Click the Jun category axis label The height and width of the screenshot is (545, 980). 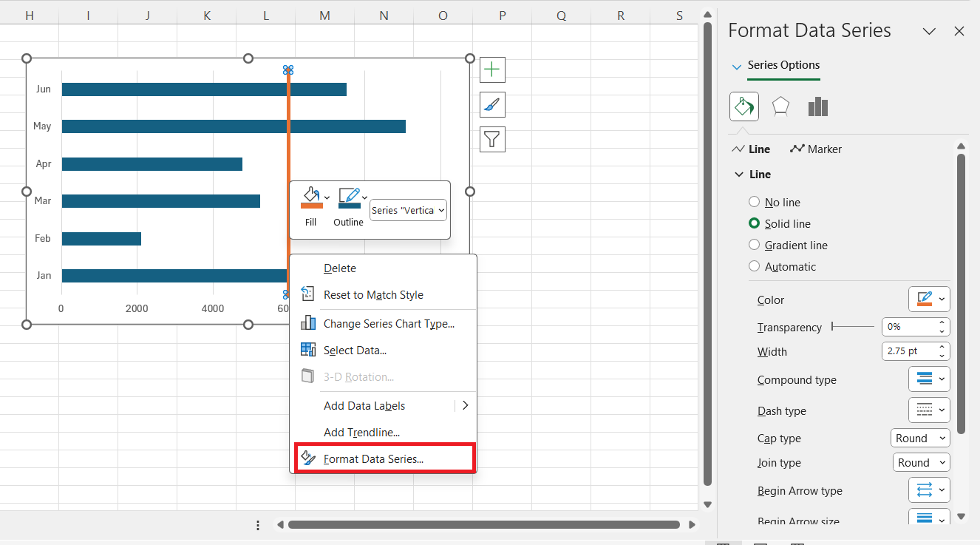(x=44, y=89)
